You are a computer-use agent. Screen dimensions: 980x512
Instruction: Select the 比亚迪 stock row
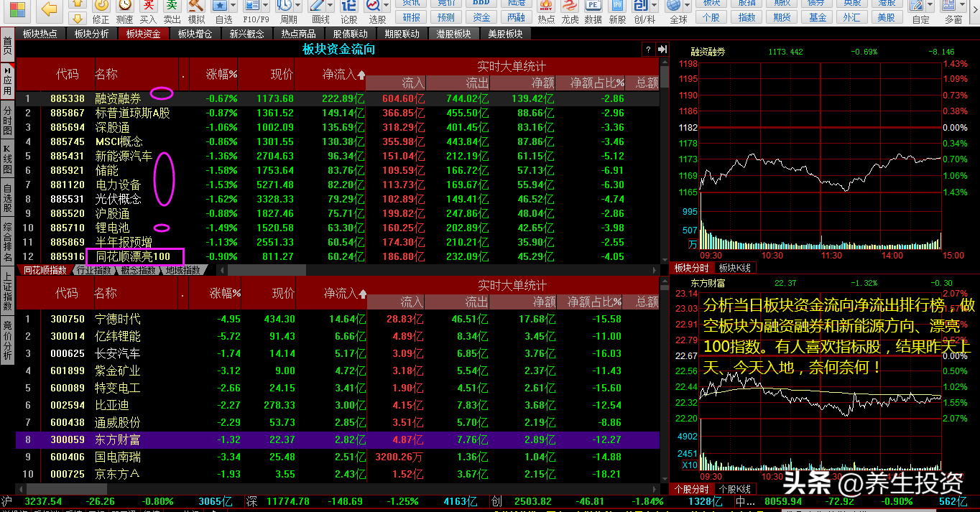coord(338,405)
